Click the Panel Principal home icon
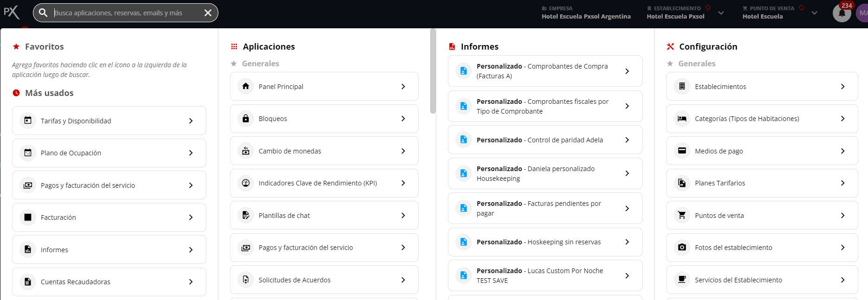 coord(246,87)
